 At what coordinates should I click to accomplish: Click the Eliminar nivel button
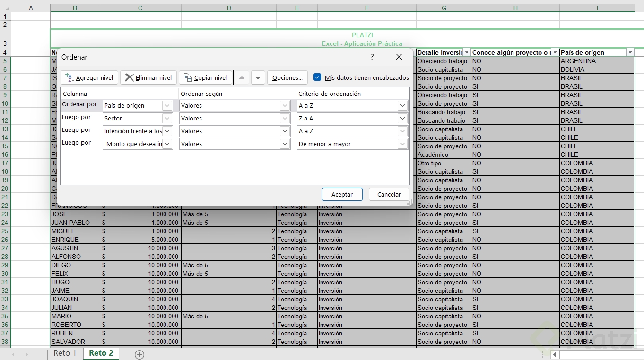click(x=148, y=77)
